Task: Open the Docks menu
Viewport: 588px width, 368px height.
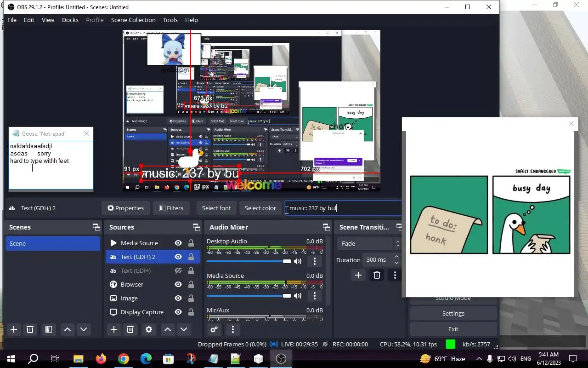Action: pos(70,20)
